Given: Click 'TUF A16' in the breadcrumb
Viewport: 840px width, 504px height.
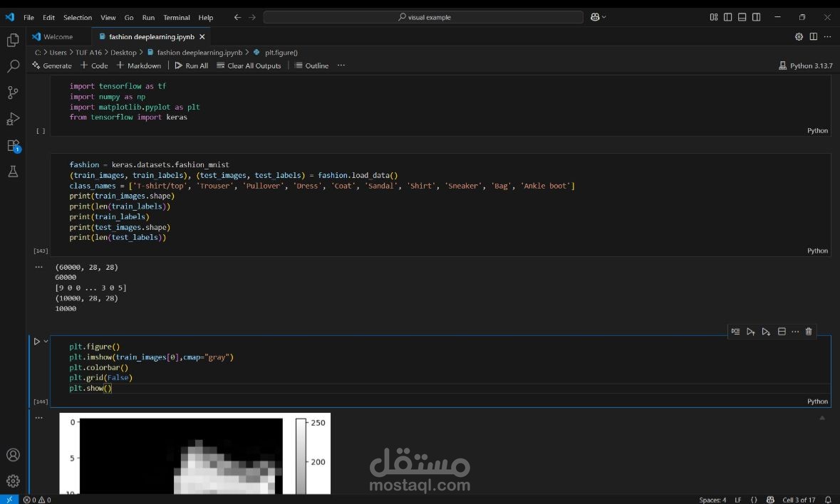Looking at the screenshot, I should click(x=88, y=53).
